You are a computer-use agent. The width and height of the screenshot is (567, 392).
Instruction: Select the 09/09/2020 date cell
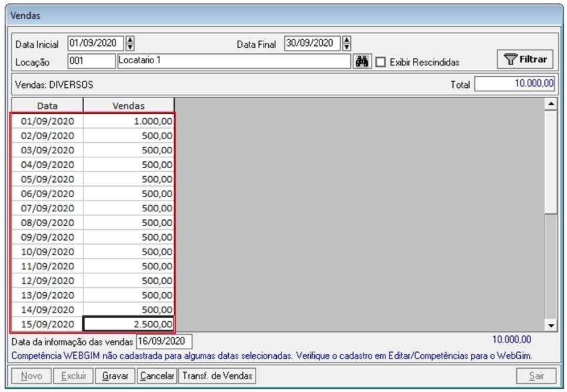click(x=47, y=237)
